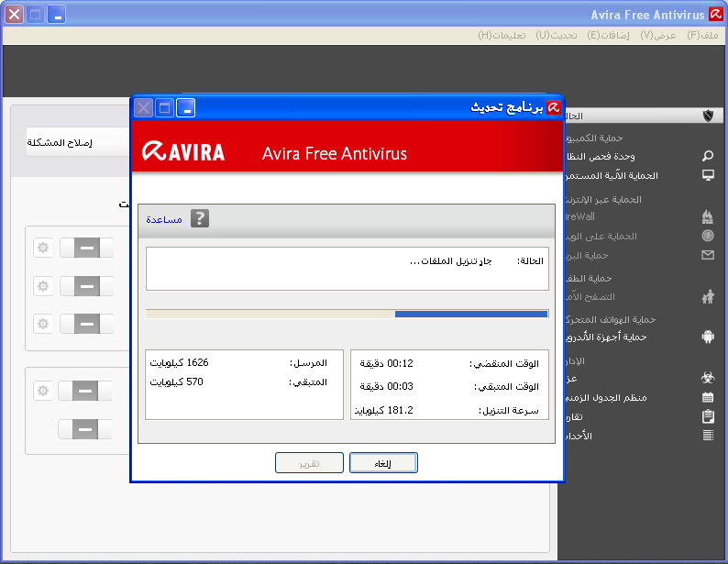Minimize the main Avira Free Antivirus window
The height and width of the screenshot is (564, 728).
click(56, 15)
